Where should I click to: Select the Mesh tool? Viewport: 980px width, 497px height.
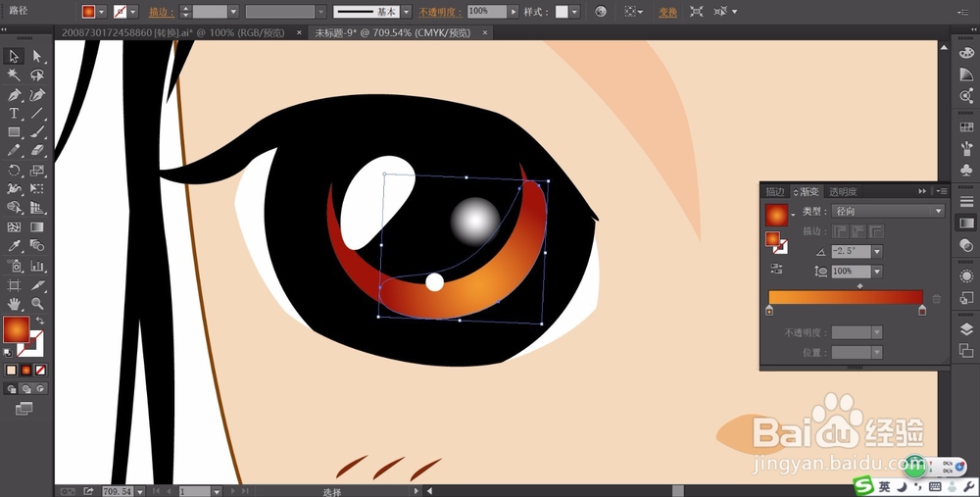coord(14,227)
